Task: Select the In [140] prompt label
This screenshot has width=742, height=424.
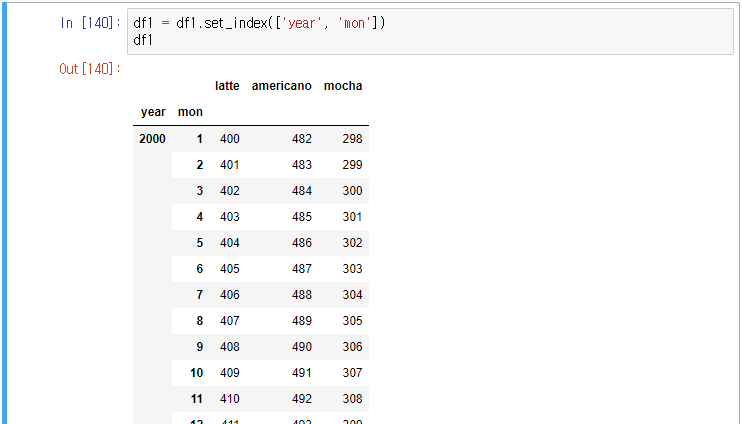Action: tap(90, 23)
